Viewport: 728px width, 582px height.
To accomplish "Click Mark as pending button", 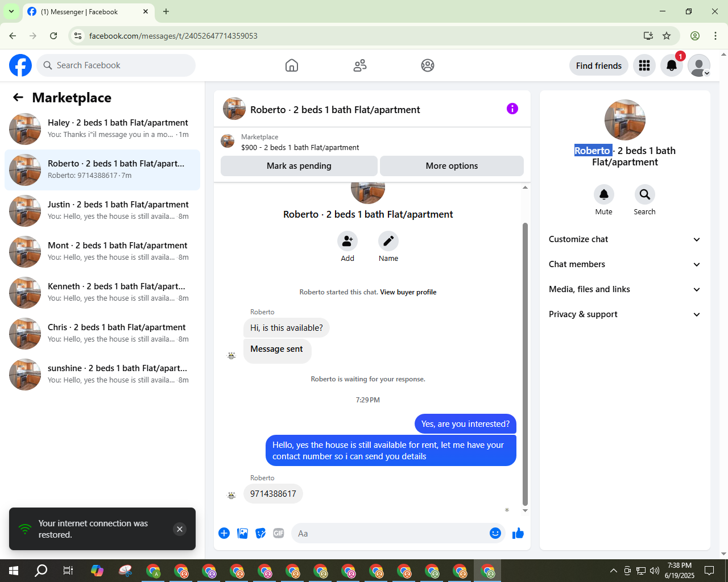I will coord(299,166).
